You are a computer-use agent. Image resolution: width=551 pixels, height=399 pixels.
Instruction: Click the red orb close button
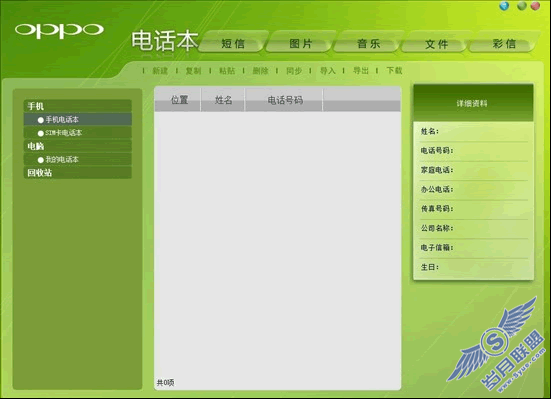pos(536,6)
